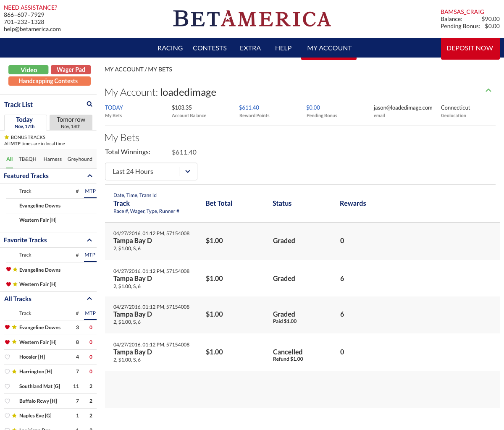Select Buffalo Rcwy [H] track

pyautogui.click(x=38, y=401)
